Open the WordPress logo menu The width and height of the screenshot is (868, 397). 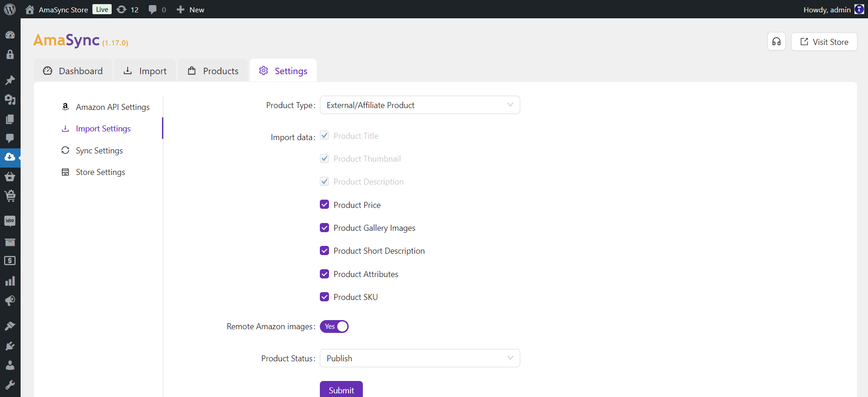point(10,9)
